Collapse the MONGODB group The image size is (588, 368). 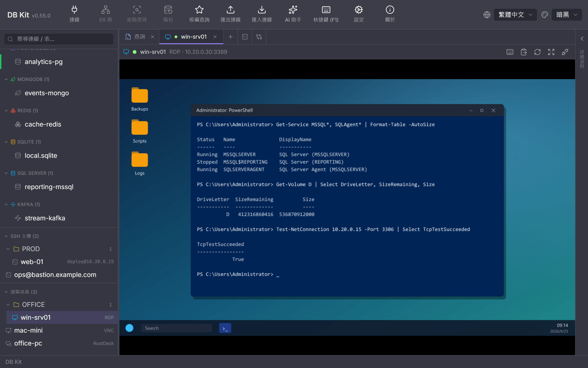coord(6,79)
